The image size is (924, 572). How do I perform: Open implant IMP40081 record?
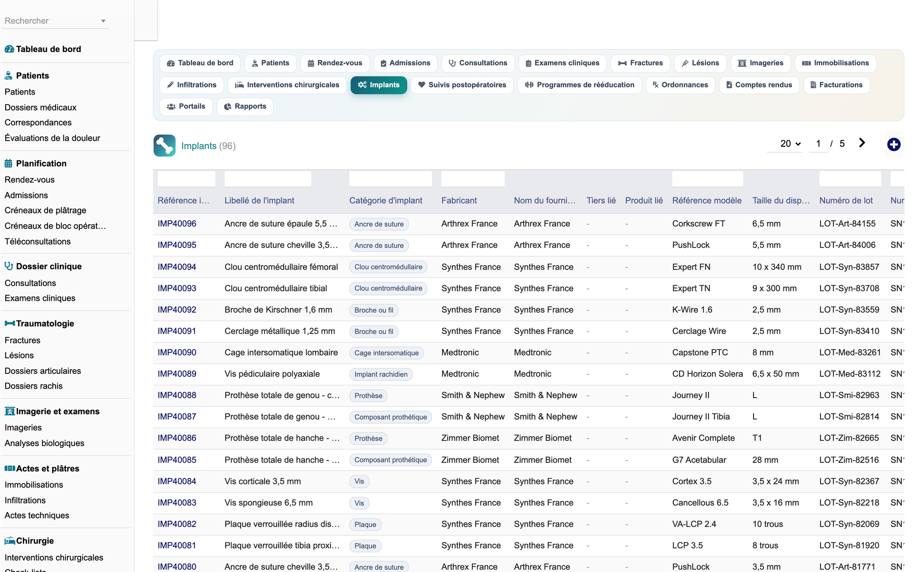[x=177, y=545]
